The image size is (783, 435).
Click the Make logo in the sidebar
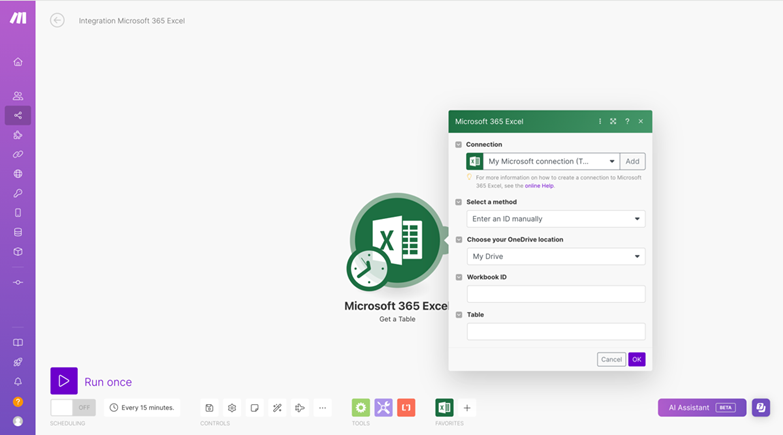18,18
